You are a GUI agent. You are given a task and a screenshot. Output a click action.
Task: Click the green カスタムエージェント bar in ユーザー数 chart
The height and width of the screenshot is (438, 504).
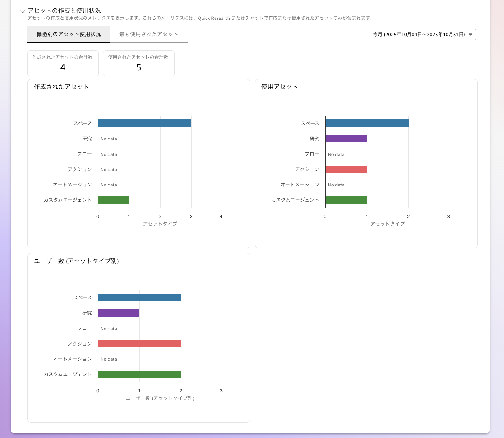coord(139,374)
